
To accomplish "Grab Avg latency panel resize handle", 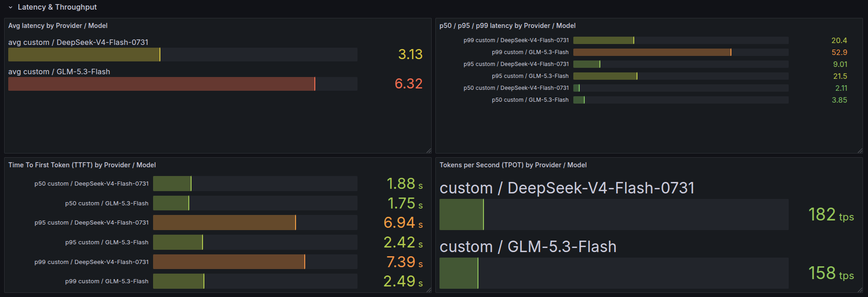I will pos(429,151).
